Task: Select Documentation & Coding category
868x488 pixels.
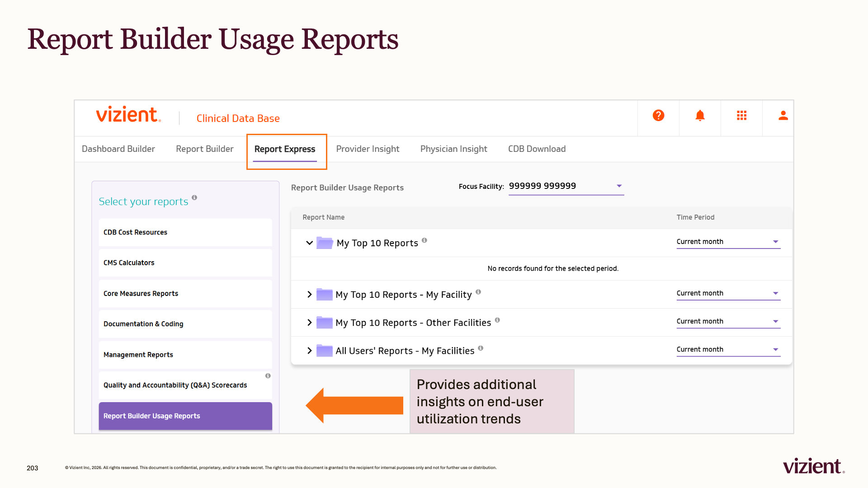Action: point(185,324)
